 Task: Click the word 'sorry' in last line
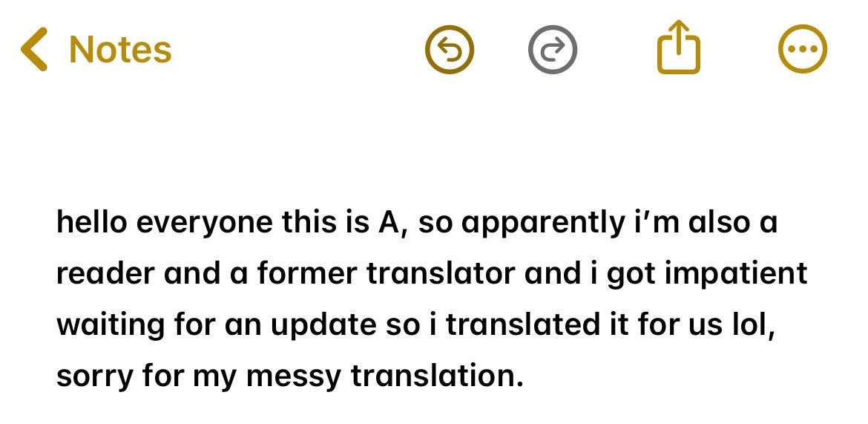point(95,377)
